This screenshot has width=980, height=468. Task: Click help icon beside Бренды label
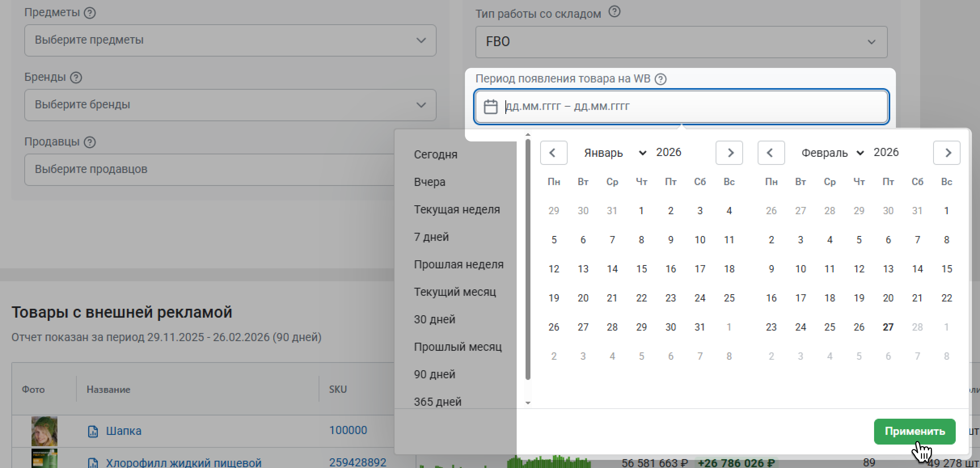(x=76, y=78)
